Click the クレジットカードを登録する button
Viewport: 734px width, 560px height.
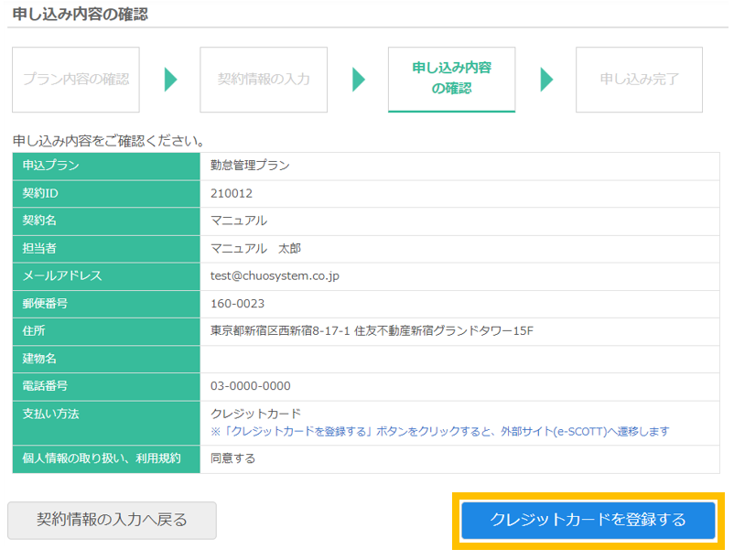pyautogui.click(x=588, y=520)
